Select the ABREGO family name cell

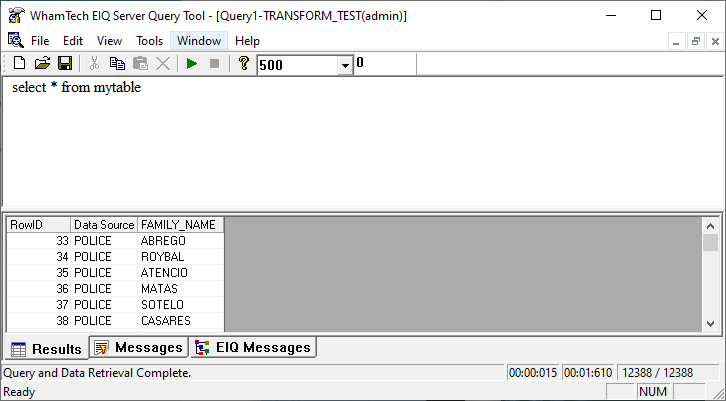click(x=181, y=241)
